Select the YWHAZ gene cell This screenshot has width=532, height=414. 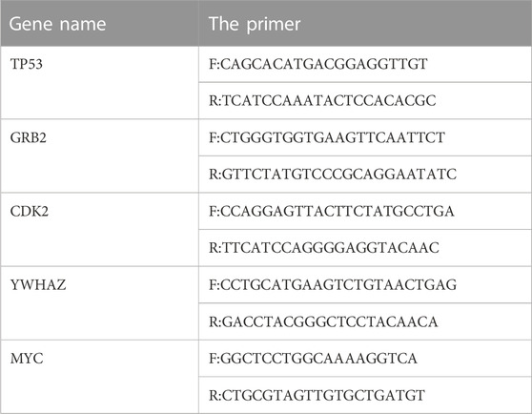(x=99, y=303)
